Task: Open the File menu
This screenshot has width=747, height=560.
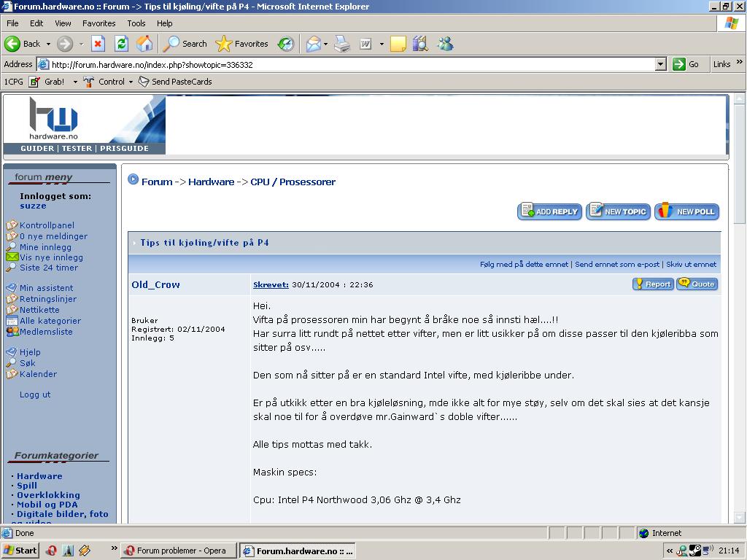Action: pyautogui.click(x=12, y=23)
